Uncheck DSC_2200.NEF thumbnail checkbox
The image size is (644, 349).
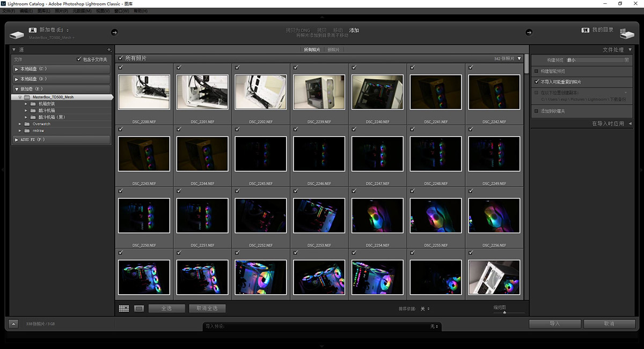tap(120, 68)
